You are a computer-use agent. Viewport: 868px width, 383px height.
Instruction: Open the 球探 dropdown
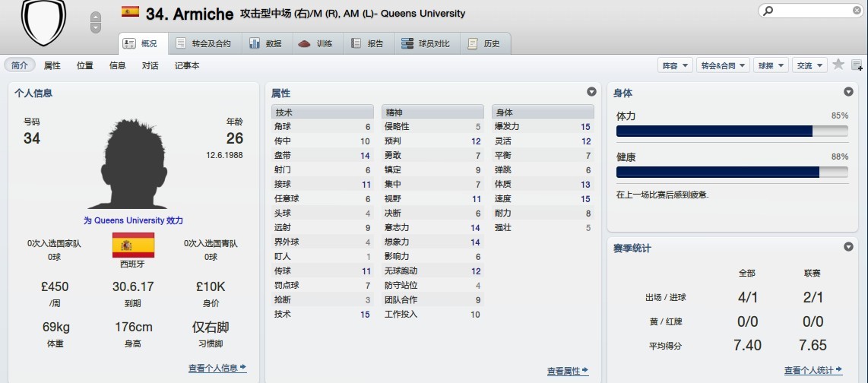771,66
